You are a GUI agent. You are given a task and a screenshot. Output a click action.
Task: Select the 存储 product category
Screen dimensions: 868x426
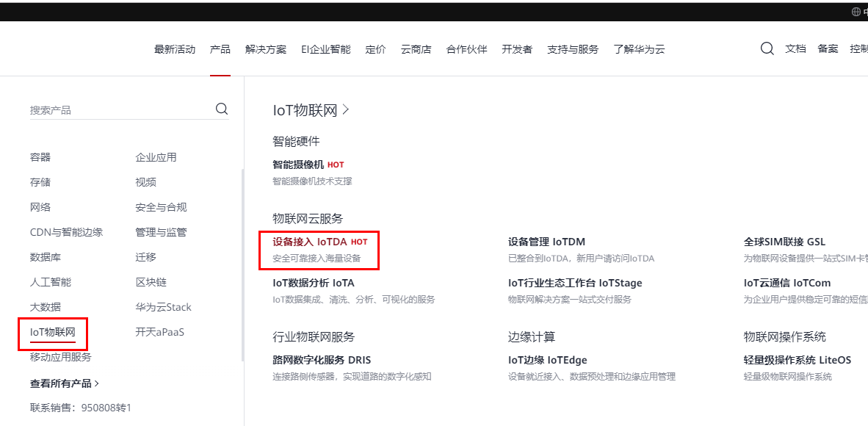tap(40, 182)
